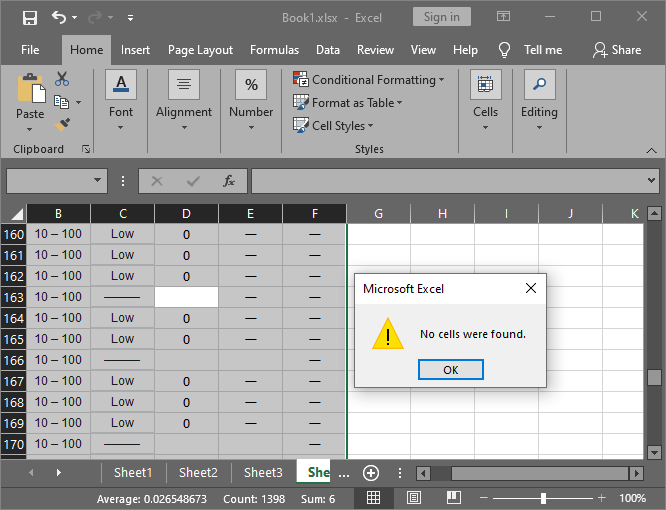Switch to the Review tab

(x=375, y=50)
